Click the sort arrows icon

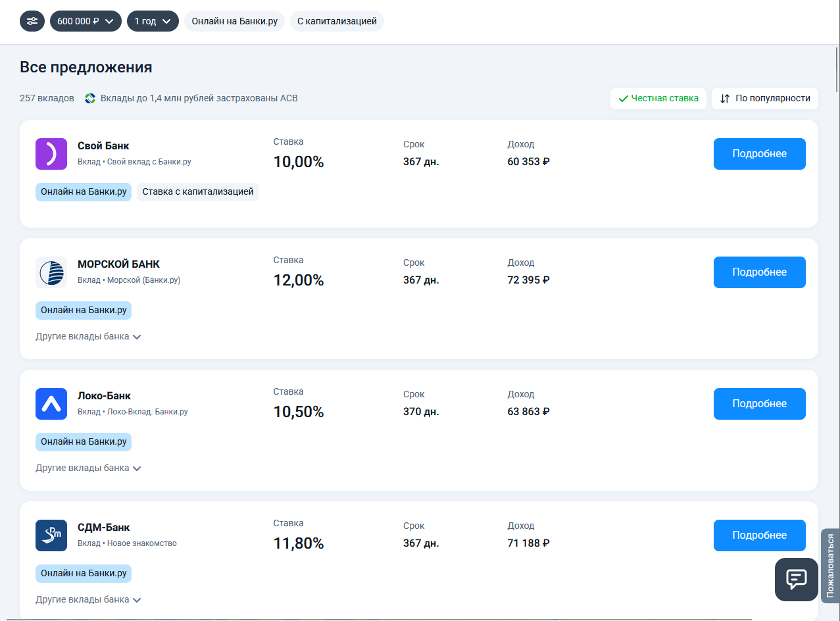coord(725,99)
